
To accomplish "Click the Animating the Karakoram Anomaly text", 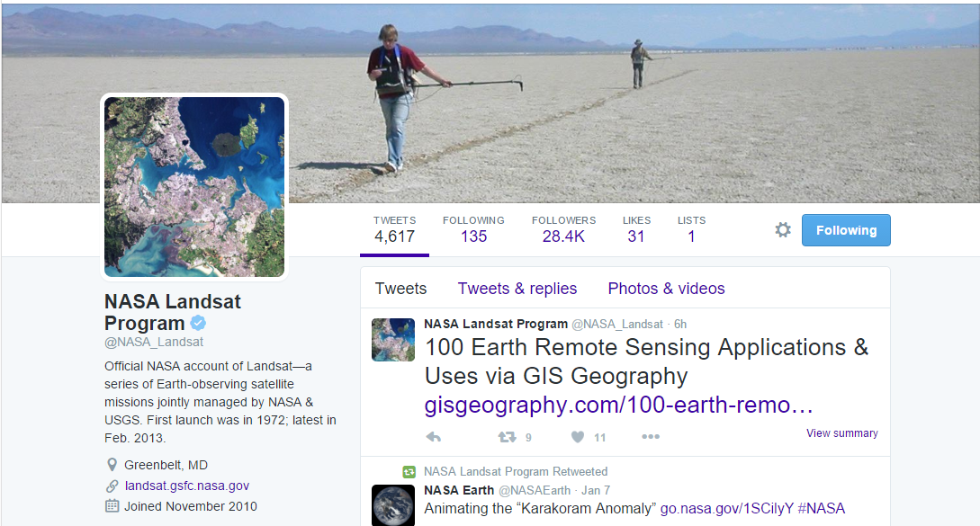I will (540, 509).
